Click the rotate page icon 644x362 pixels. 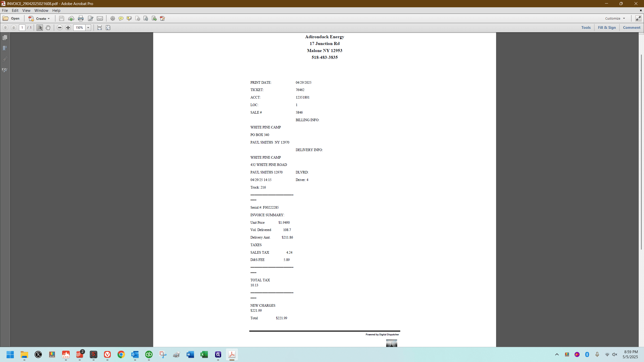[x=146, y=18]
